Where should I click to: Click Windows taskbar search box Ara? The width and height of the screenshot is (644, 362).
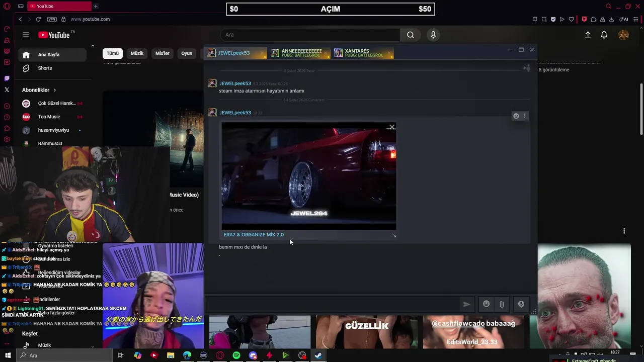pos(64,355)
